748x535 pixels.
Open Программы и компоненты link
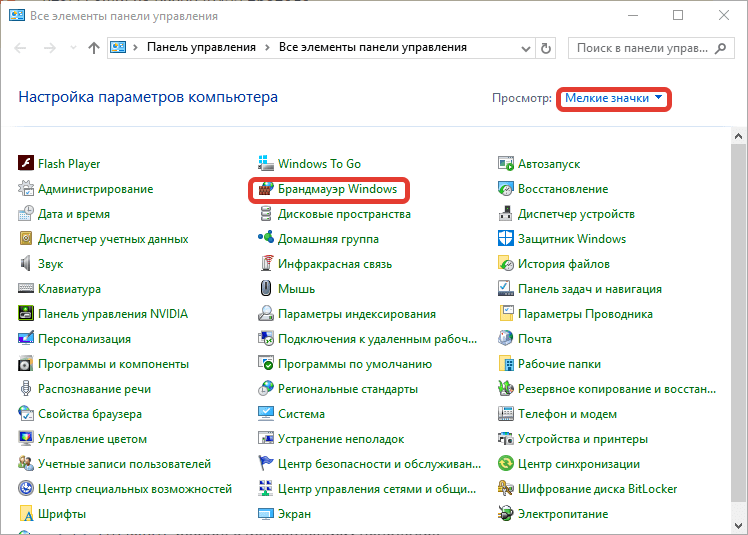pyautogui.click(x=114, y=364)
